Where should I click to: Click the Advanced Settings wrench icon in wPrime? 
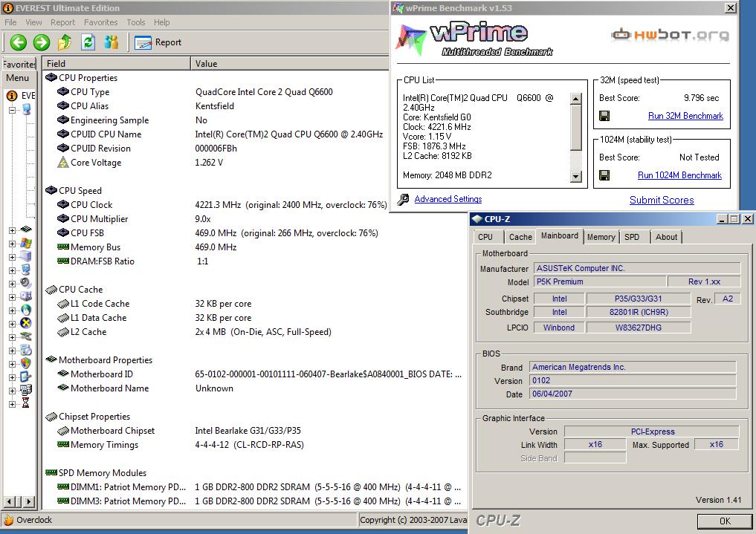click(x=404, y=199)
